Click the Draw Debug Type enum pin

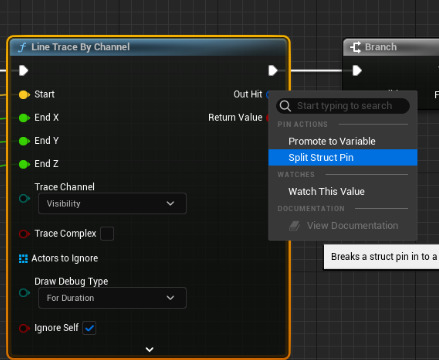24,293
